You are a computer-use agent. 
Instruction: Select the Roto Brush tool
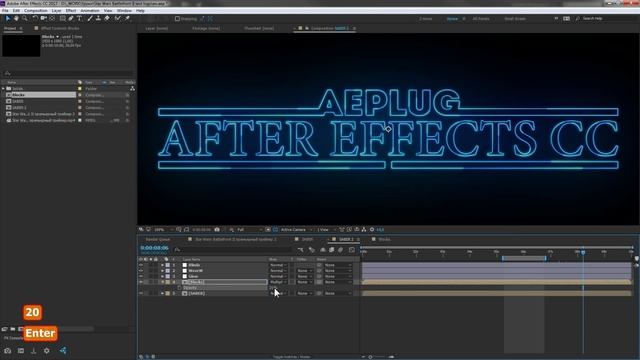(118, 18)
